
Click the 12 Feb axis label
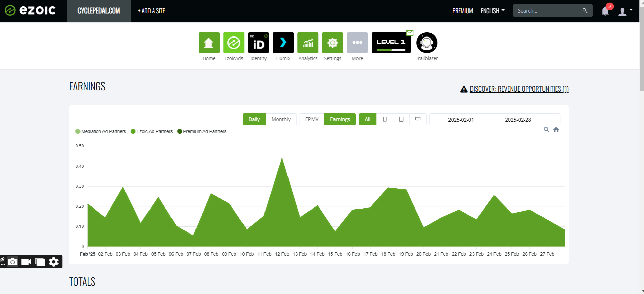click(x=282, y=254)
